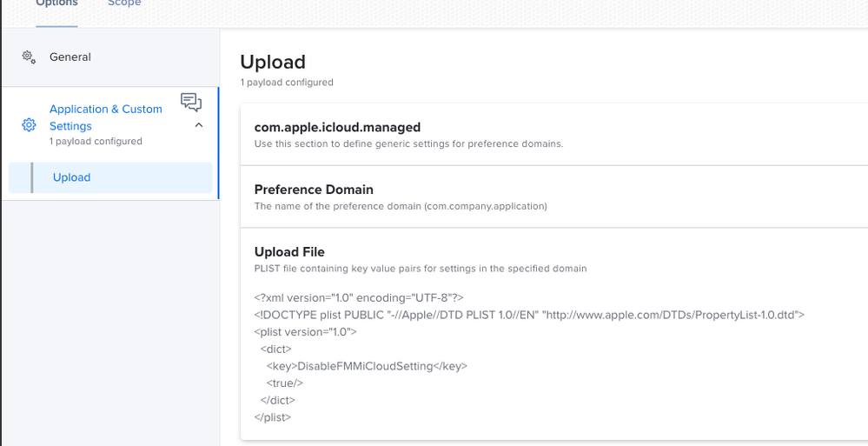
Task: Open the chat feedback bubbles icon
Action: [191, 103]
